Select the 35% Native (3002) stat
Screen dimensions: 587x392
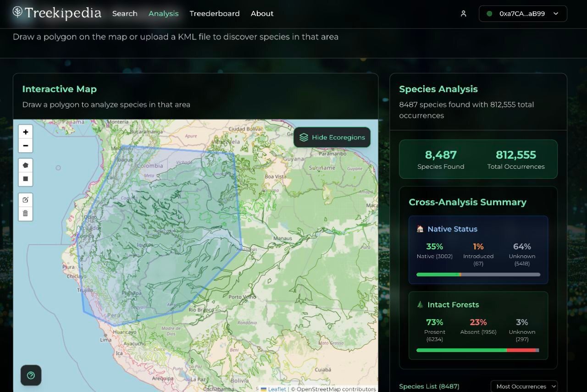coord(434,251)
